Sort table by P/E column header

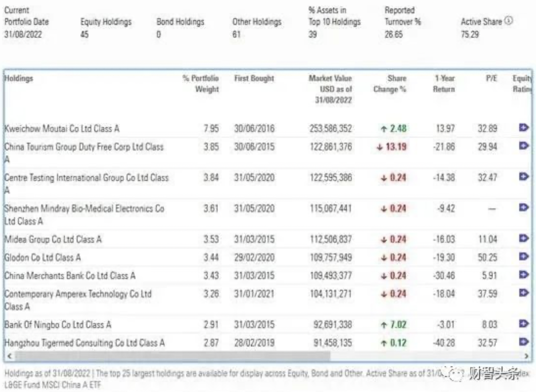[491, 79]
